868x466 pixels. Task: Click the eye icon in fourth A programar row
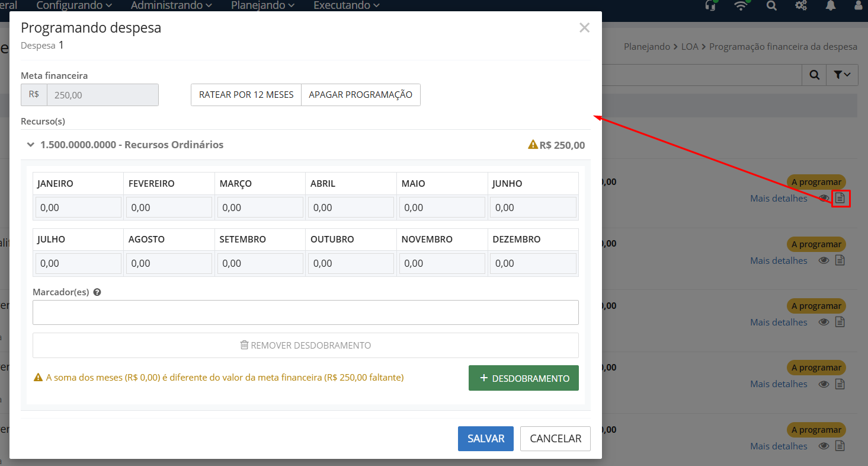pos(824,384)
